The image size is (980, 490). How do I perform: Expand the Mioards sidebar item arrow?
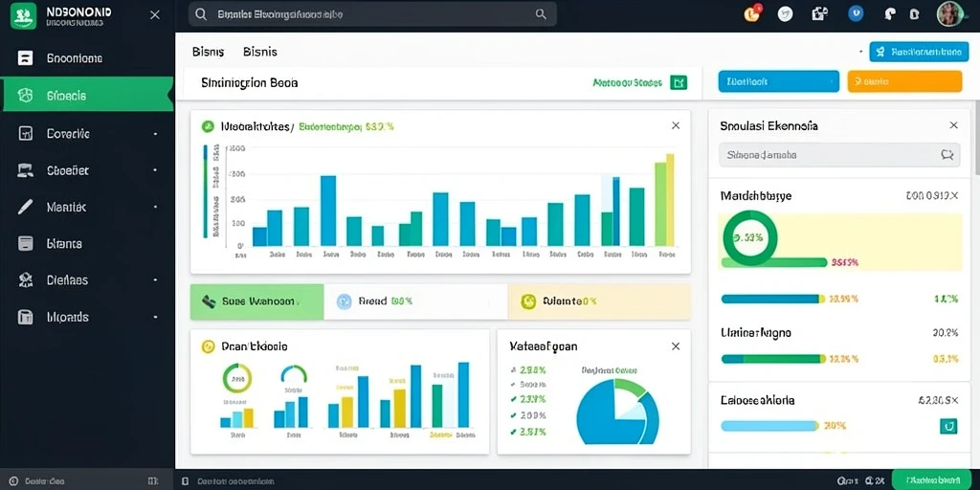(x=155, y=318)
